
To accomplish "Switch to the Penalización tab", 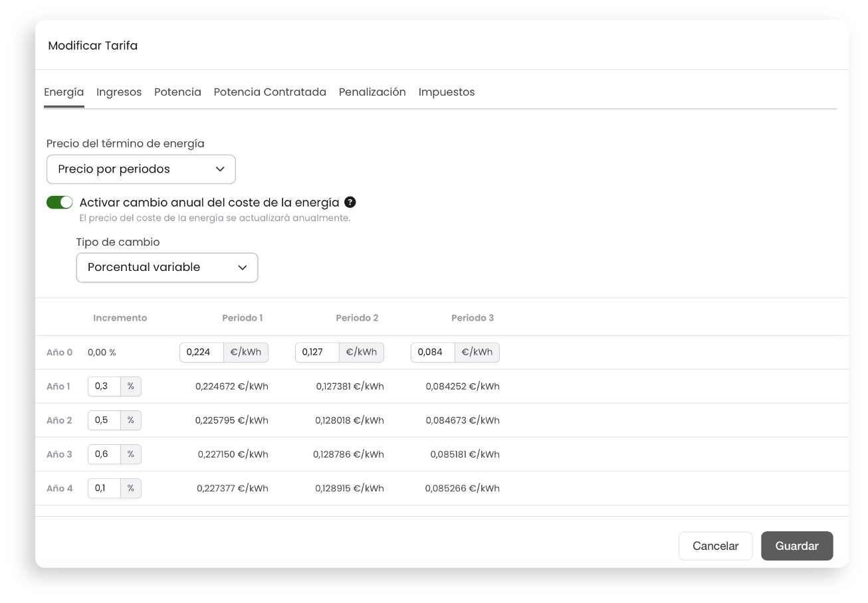I will tap(372, 92).
